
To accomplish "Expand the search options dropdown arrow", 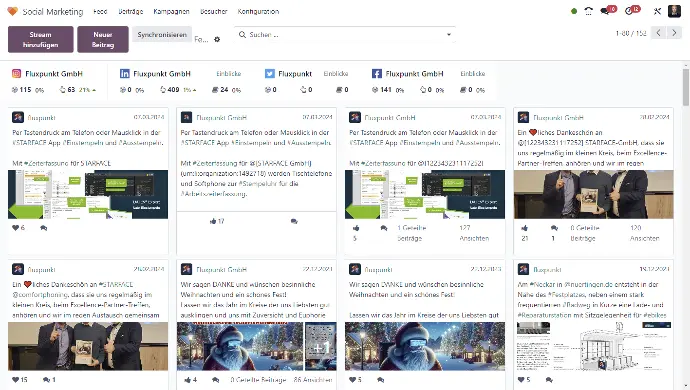I will [x=449, y=34].
